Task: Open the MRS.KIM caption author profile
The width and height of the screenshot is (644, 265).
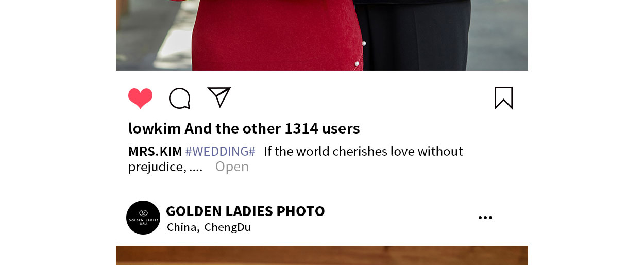Action: pyautogui.click(x=155, y=152)
